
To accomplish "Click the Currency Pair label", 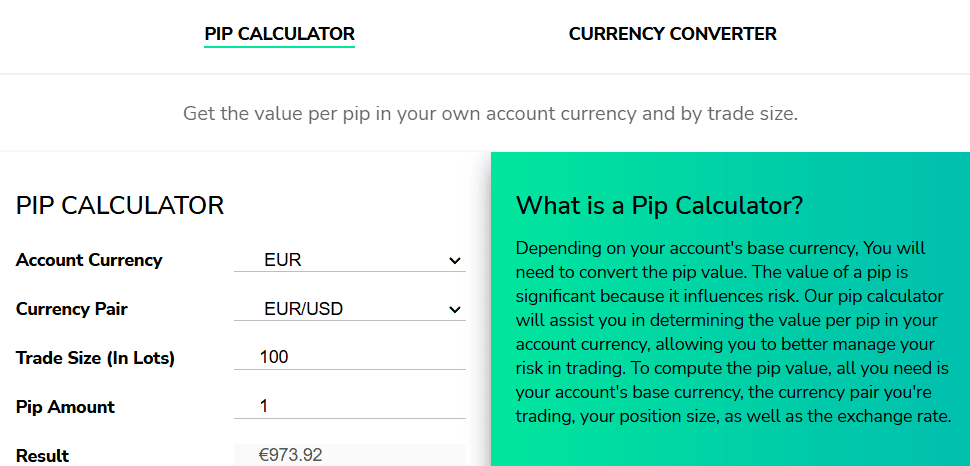I will point(73,309).
